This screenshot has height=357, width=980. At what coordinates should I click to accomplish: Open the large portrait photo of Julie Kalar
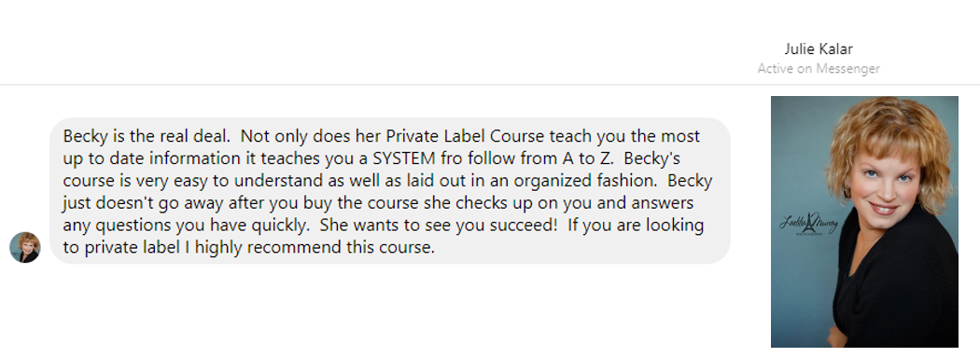pos(864,222)
